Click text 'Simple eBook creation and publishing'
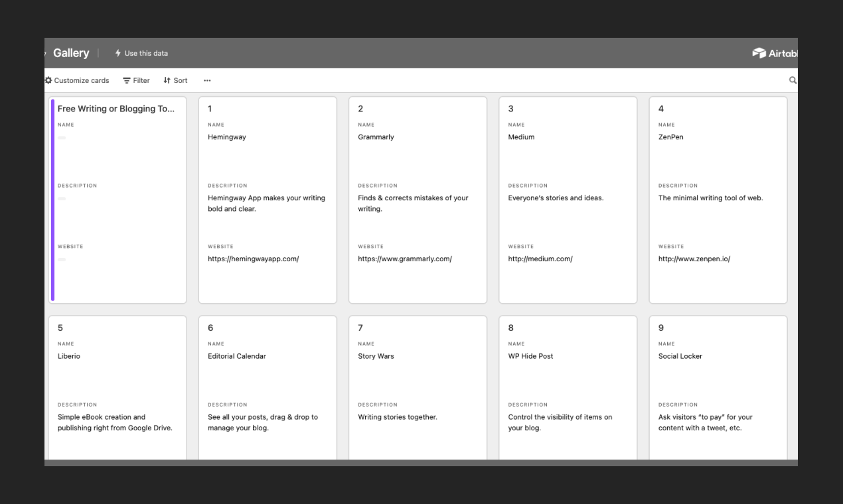The height and width of the screenshot is (504, 843). point(115,422)
